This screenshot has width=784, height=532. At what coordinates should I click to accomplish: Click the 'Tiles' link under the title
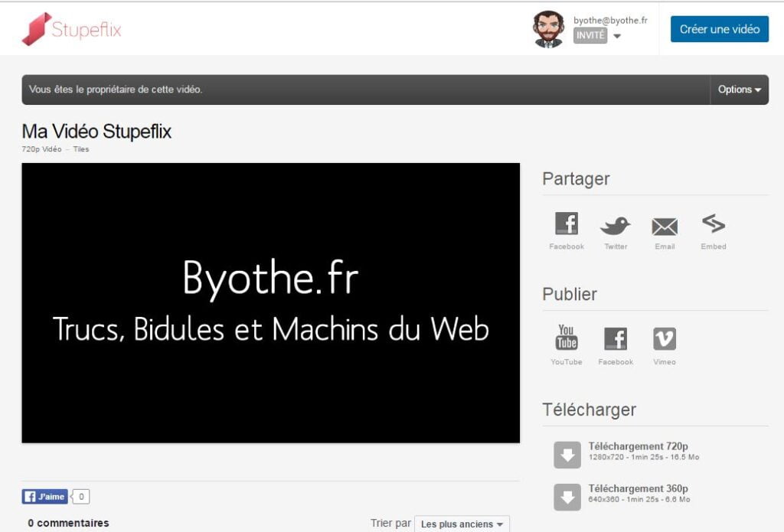coord(80,149)
